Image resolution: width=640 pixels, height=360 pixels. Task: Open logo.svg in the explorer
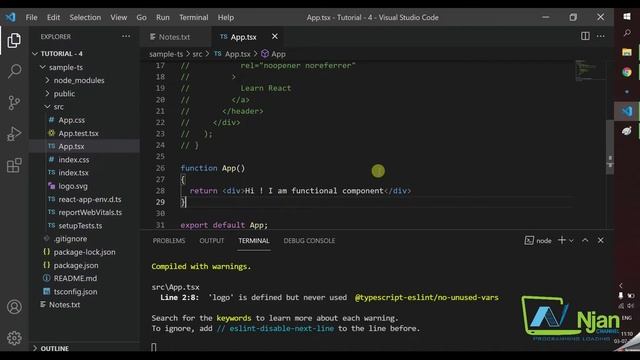(x=73, y=186)
